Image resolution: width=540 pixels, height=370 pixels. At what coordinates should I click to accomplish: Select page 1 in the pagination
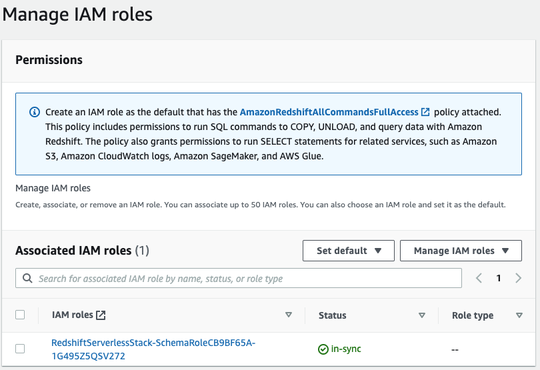498,278
